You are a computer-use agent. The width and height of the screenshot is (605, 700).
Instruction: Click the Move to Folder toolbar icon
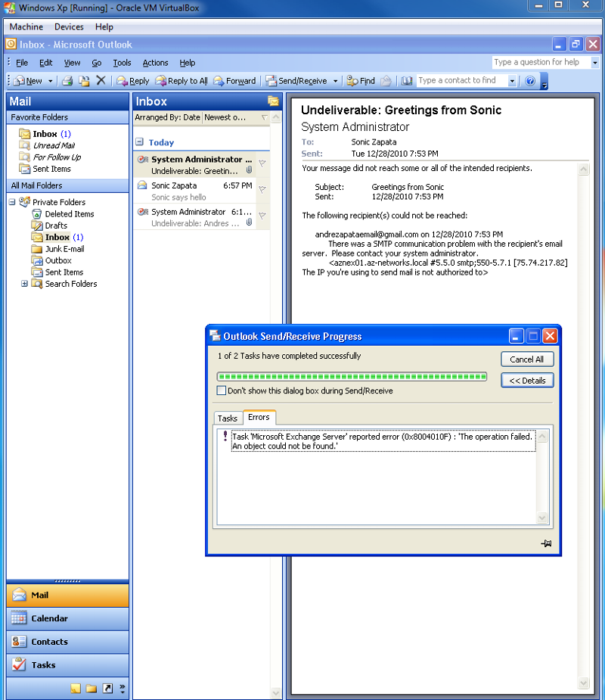coord(84,81)
